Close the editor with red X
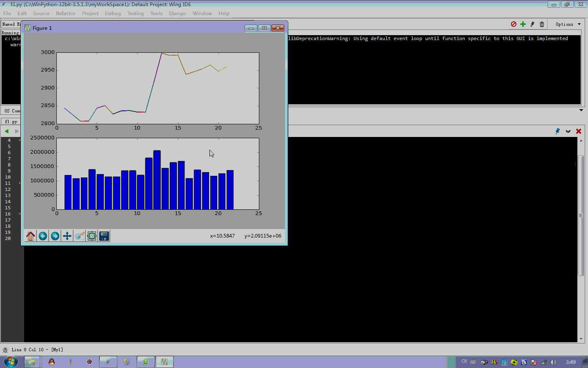The image size is (588, 368). click(579, 131)
